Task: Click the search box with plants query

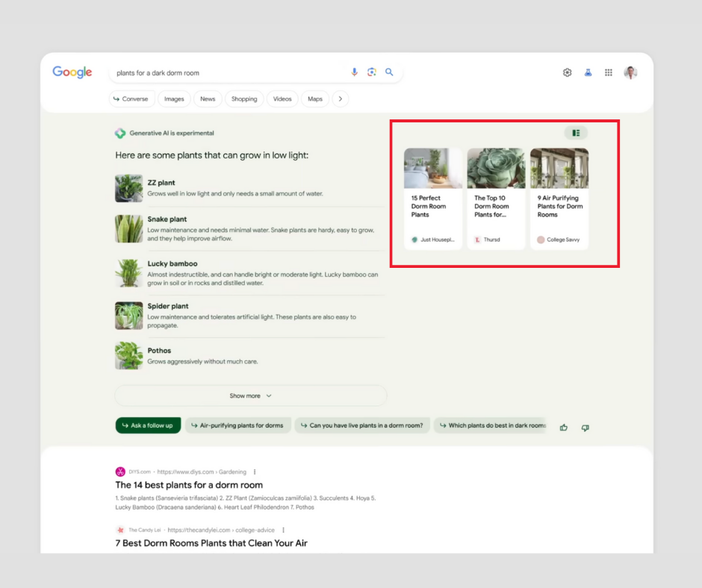Action: click(x=224, y=72)
